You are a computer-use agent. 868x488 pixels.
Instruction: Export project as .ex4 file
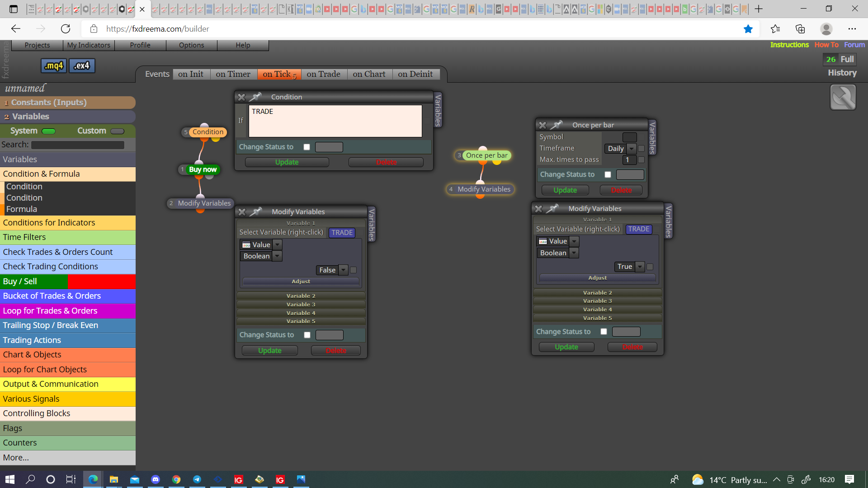click(82, 66)
